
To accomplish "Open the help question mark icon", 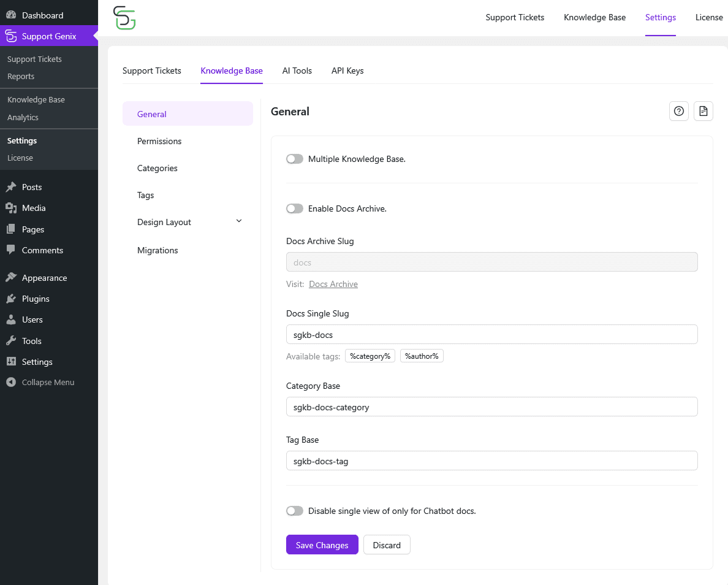I will 678,111.
